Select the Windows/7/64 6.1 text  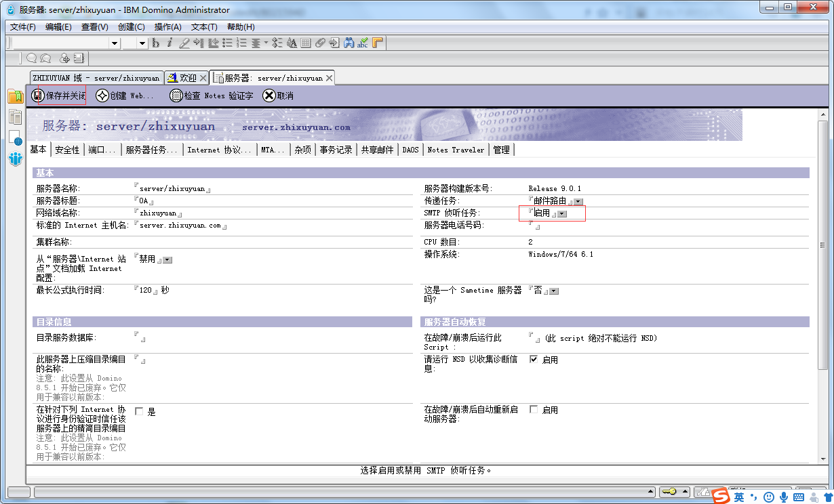point(561,255)
